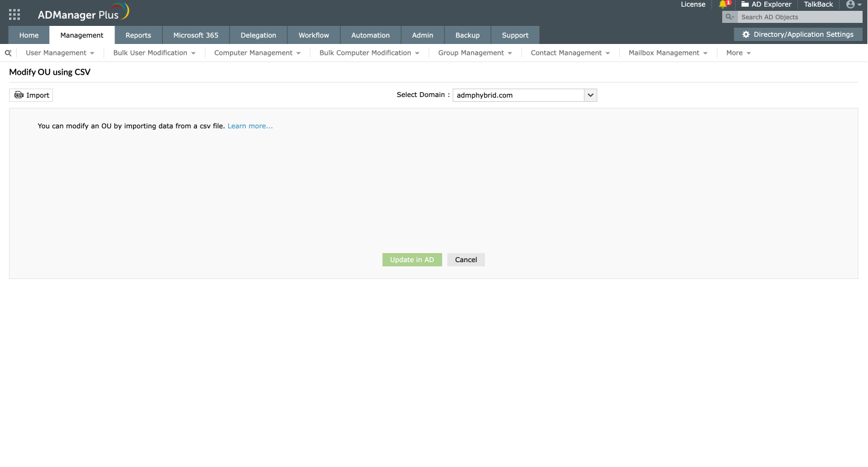Switch to the Workflow tab
The height and width of the screenshot is (467, 868).
[314, 35]
